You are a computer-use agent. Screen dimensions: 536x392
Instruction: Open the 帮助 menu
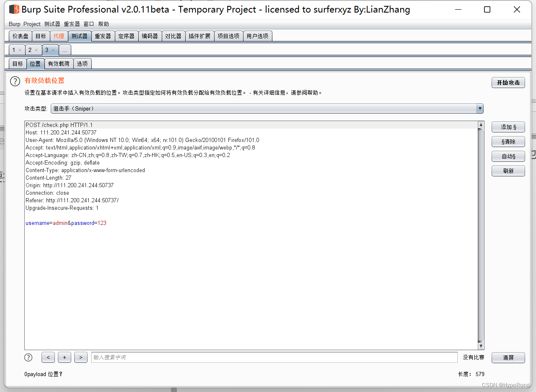click(104, 24)
